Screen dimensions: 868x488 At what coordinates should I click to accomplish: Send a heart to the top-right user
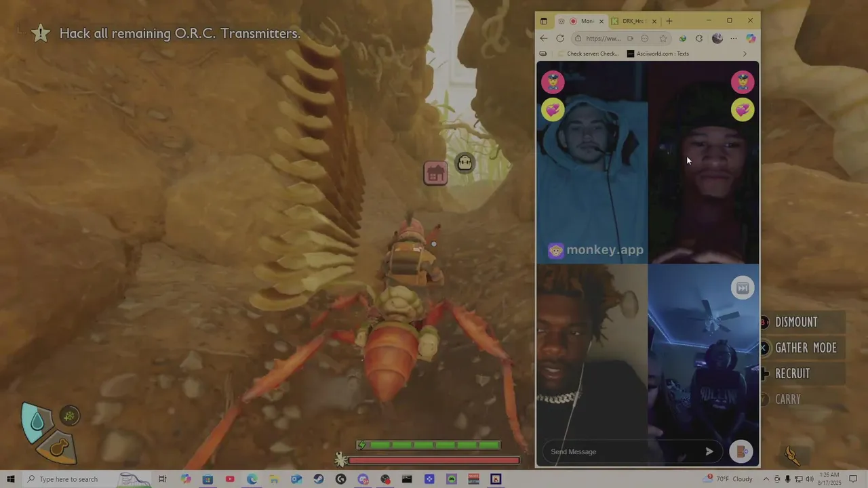click(x=743, y=110)
